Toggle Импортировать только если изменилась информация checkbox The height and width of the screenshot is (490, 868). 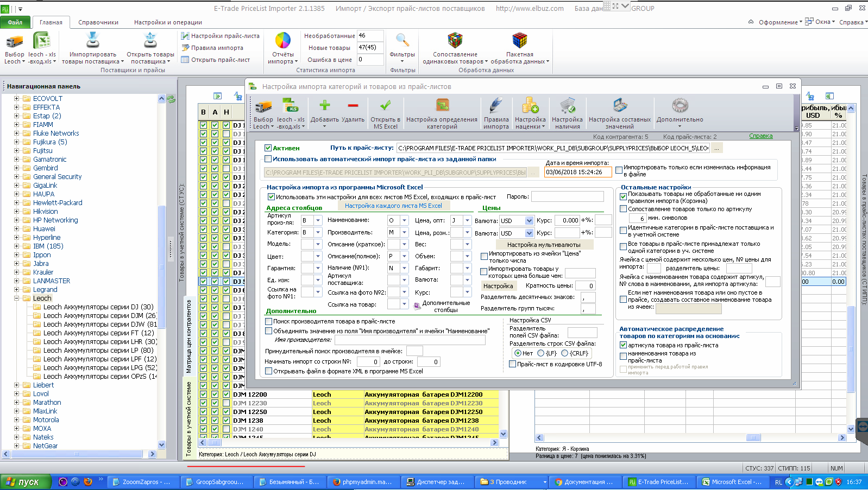pos(619,170)
